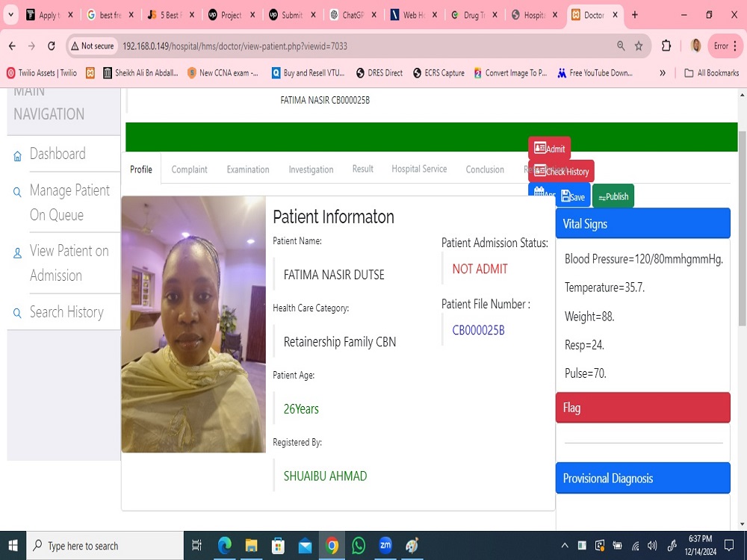Open Convert Image To P... bookmark

point(510,73)
